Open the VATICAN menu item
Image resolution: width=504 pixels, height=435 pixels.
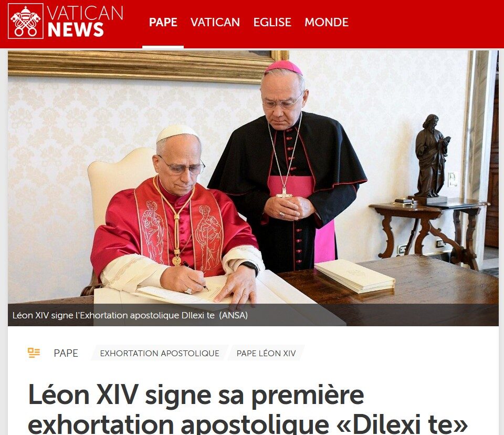pos(215,22)
